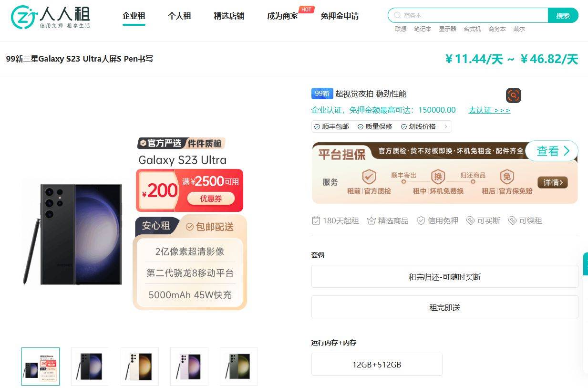588x388 pixels.
Task: Click the 优惠券 coupon button on product image
Action: pos(211,199)
